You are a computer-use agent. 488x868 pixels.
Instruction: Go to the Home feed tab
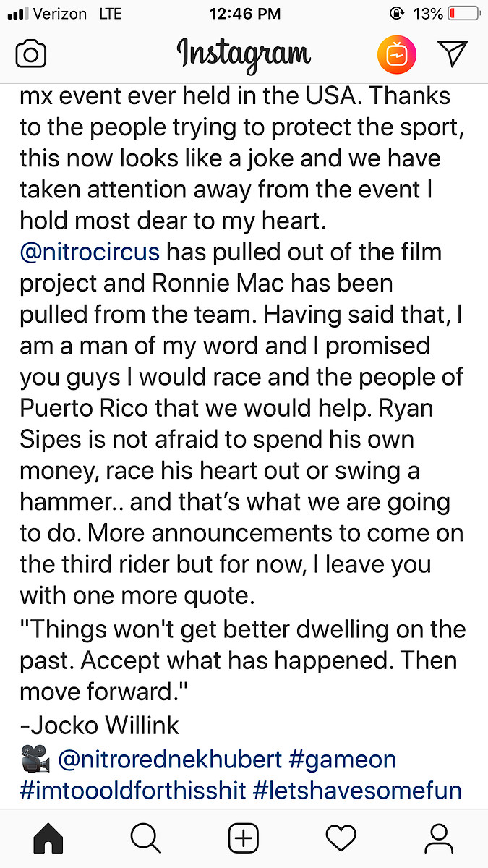coord(48,838)
